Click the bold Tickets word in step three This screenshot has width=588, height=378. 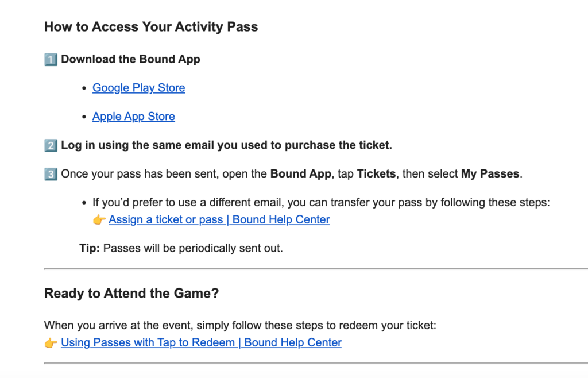click(x=376, y=173)
